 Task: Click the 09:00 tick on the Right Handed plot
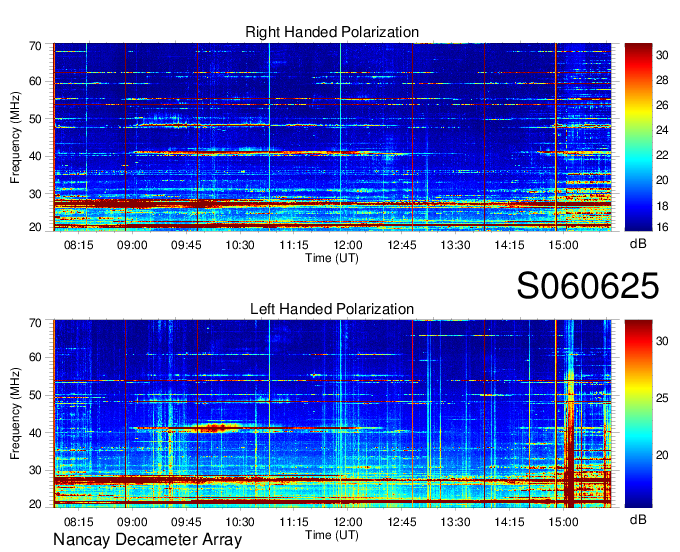pyautogui.click(x=132, y=245)
